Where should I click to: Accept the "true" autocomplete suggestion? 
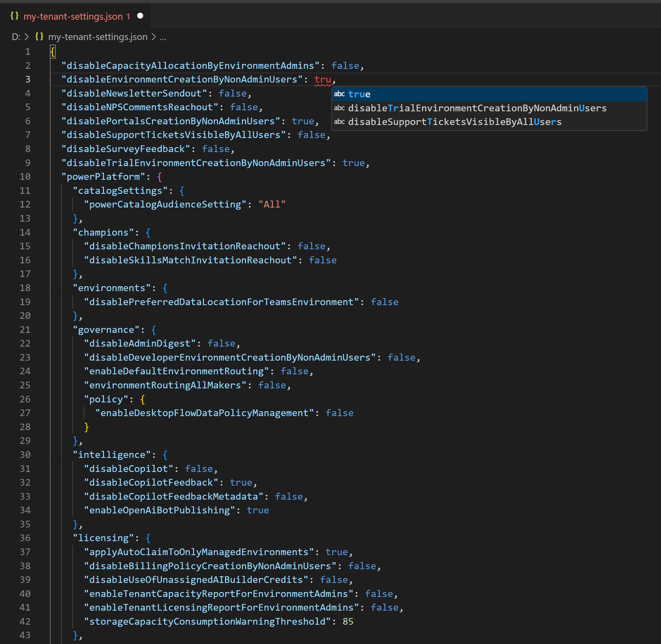tap(359, 94)
